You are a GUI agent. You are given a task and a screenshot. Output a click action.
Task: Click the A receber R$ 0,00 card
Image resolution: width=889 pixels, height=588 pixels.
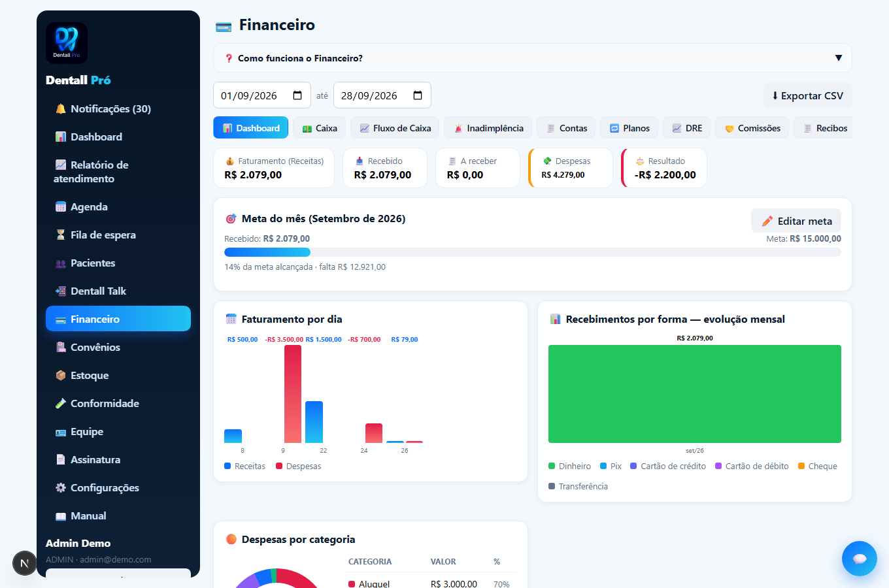pos(478,168)
